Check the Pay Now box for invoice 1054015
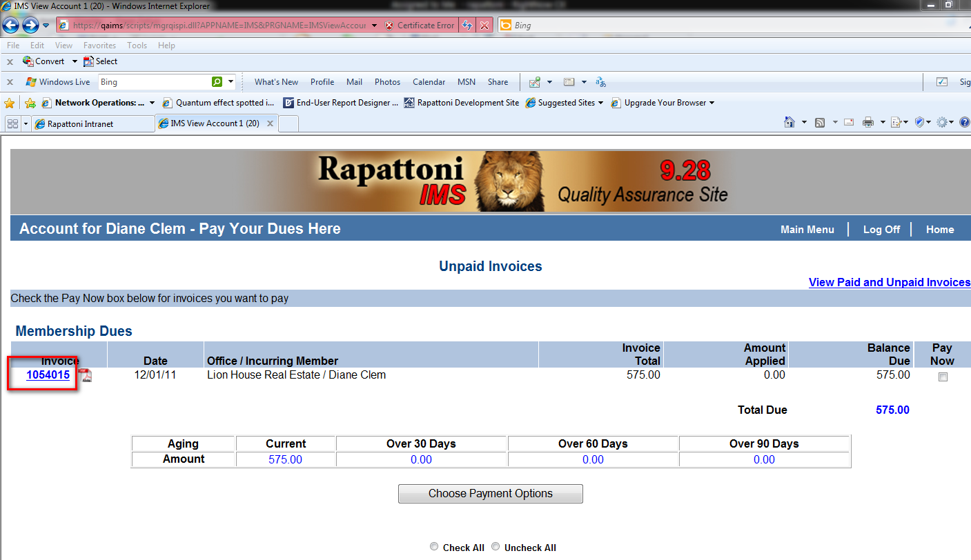This screenshot has height=560, width=971. (x=943, y=377)
